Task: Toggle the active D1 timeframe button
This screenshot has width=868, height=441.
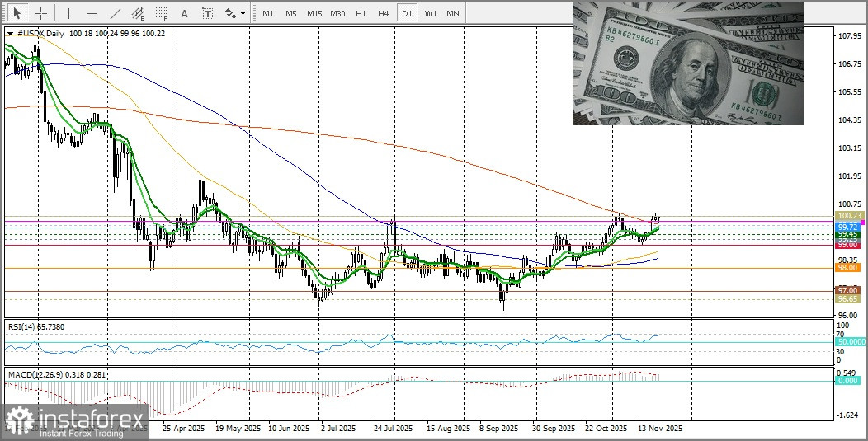Action: click(x=407, y=12)
